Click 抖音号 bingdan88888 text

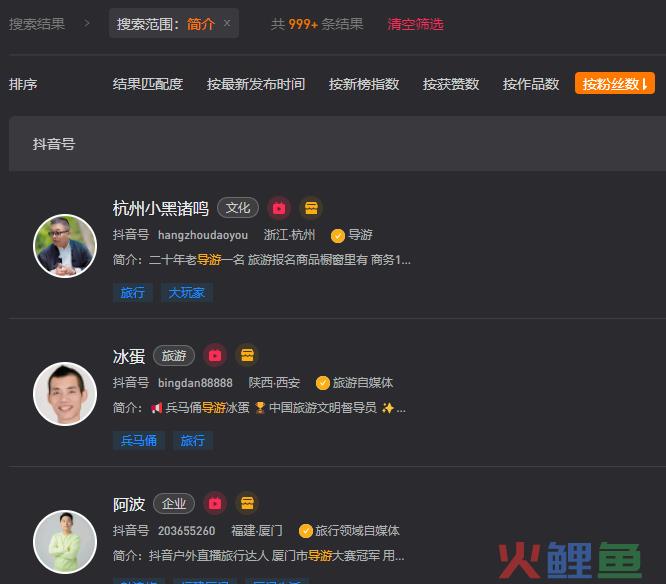(x=172, y=383)
